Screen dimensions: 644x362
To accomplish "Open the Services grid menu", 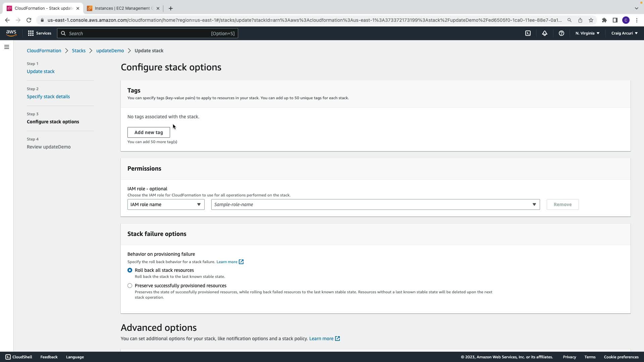I will (x=40, y=33).
